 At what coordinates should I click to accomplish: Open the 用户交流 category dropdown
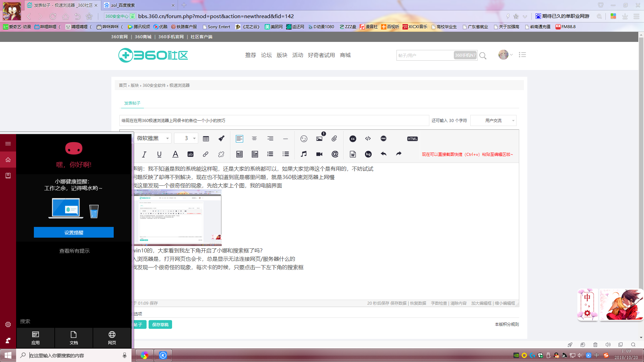pyautogui.click(x=493, y=121)
